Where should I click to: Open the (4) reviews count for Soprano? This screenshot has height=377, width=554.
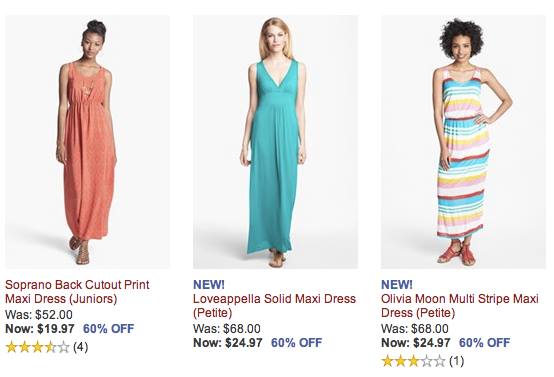tap(81, 347)
